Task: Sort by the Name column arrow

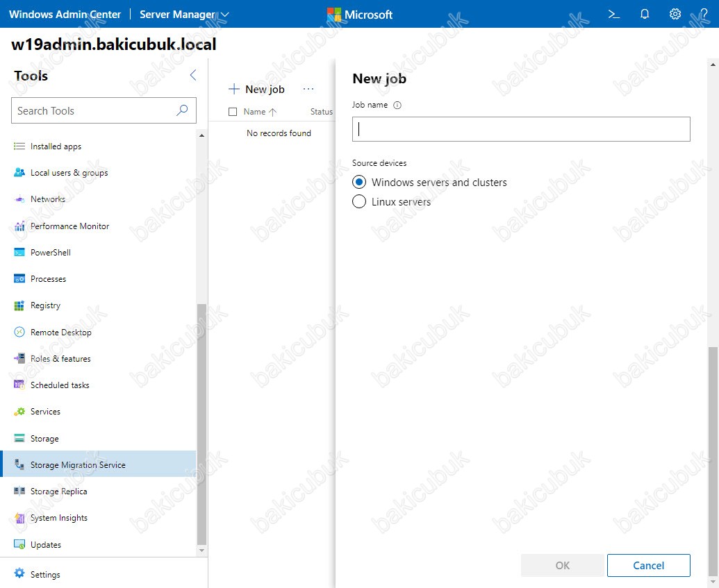Action: 273,112
